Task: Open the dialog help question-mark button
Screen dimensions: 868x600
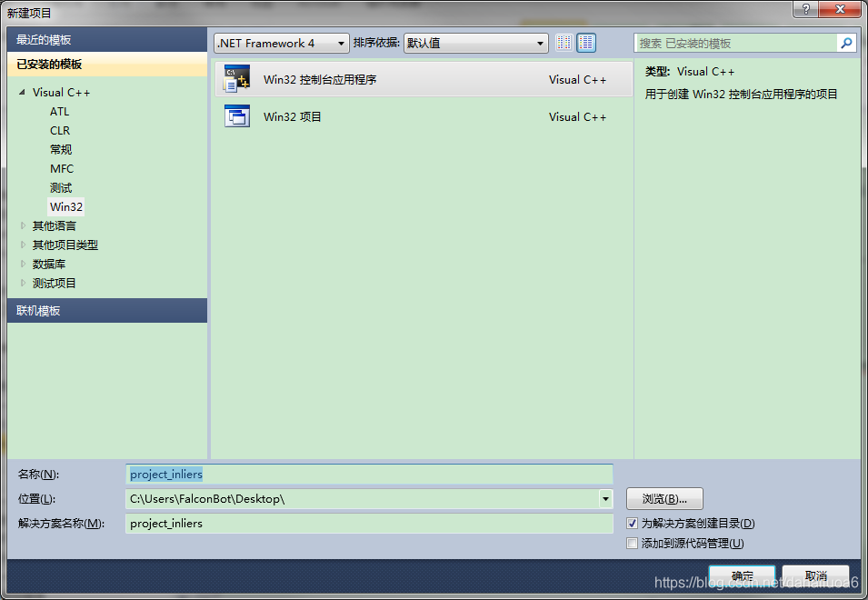Action: pyautogui.click(x=805, y=9)
